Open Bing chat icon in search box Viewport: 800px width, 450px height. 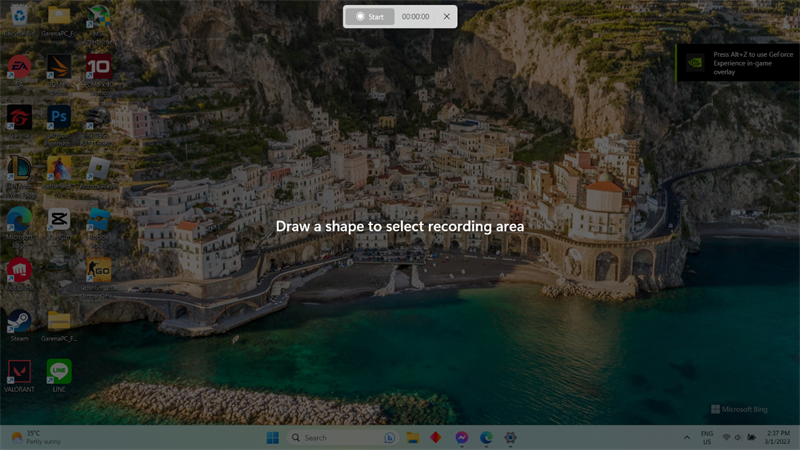tap(389, 438)
